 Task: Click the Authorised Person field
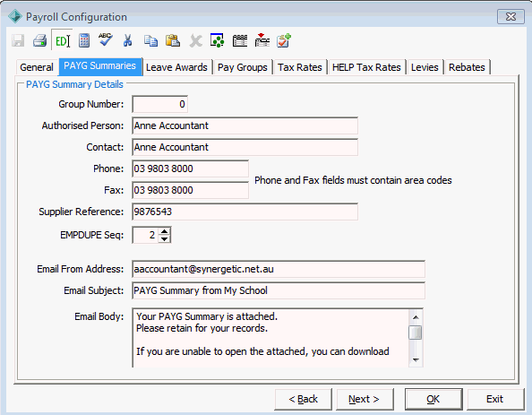click(x=245, y=125)
